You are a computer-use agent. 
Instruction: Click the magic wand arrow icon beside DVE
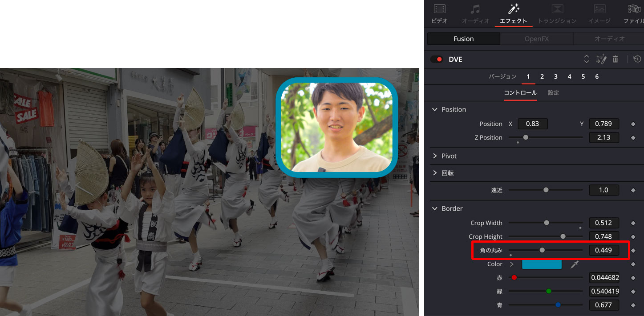pos(601,59)
